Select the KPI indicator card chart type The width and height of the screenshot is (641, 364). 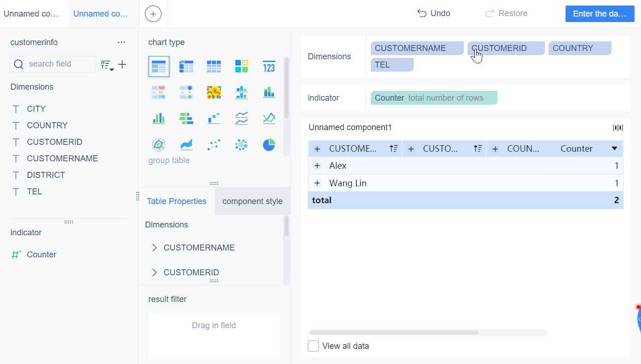pyautogui.click(x=269, y=67)
